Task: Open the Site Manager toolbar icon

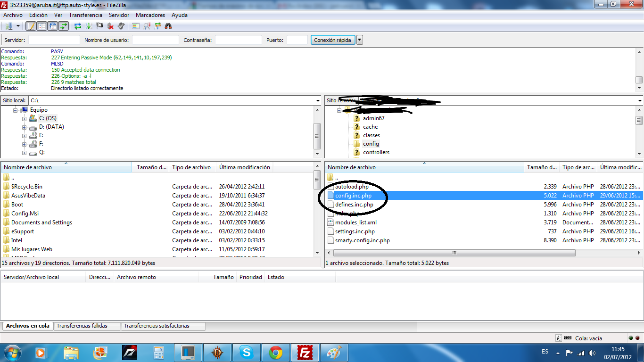Action: (x=8, y=26)
